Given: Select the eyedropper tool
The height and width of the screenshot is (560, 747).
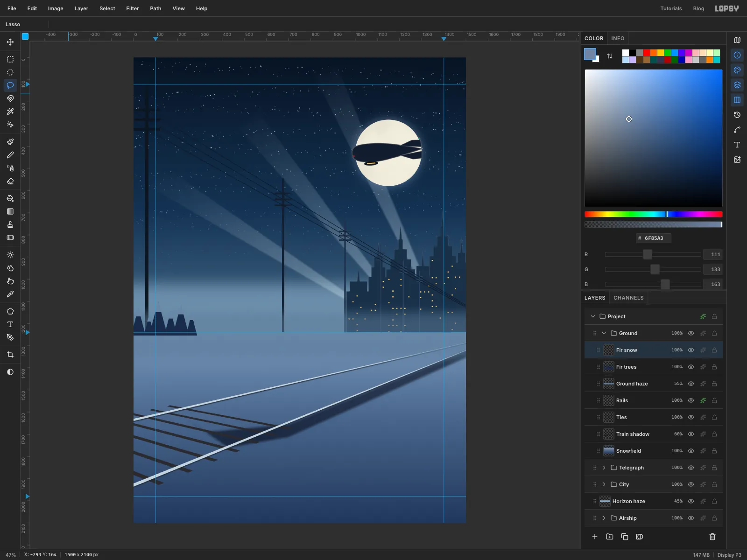Looking at the screenshot, I should [x=10, y=294].
